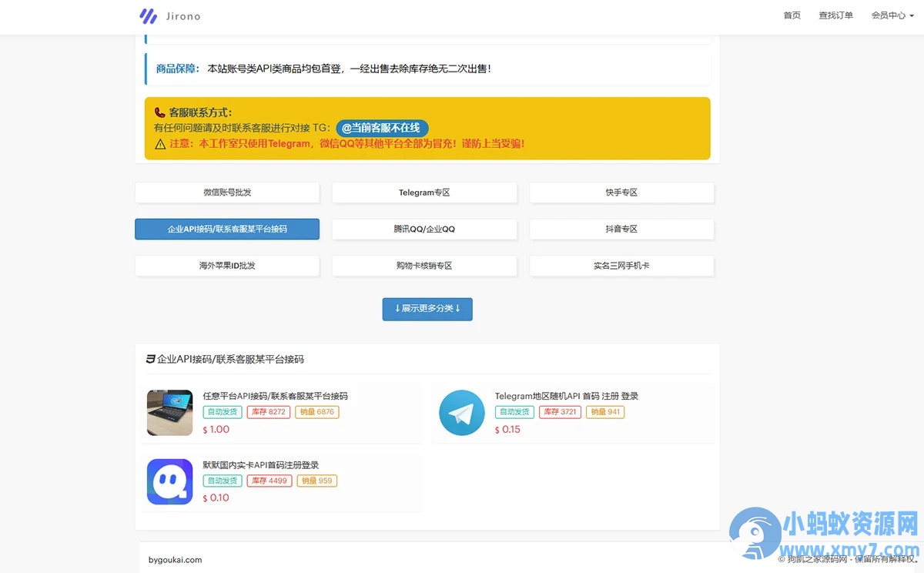Open the Telegram paper plane product icon
924x573 pixels.
point(462,413)
